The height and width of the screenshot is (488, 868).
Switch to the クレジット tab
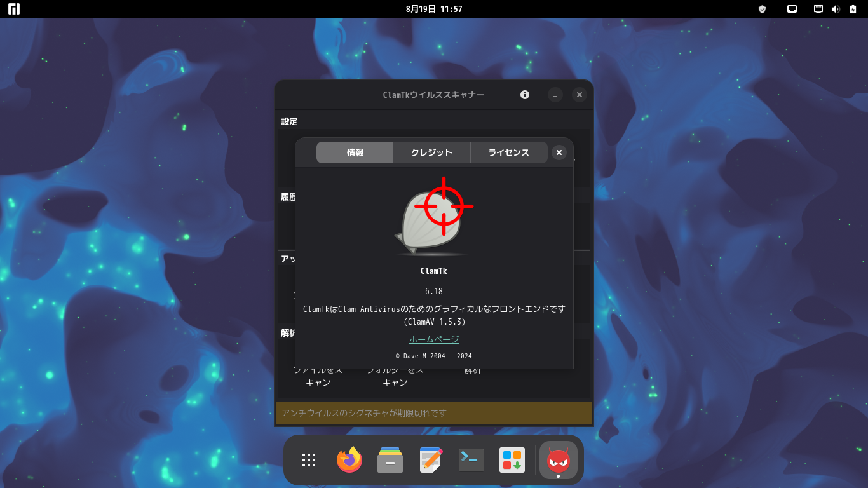431,152
